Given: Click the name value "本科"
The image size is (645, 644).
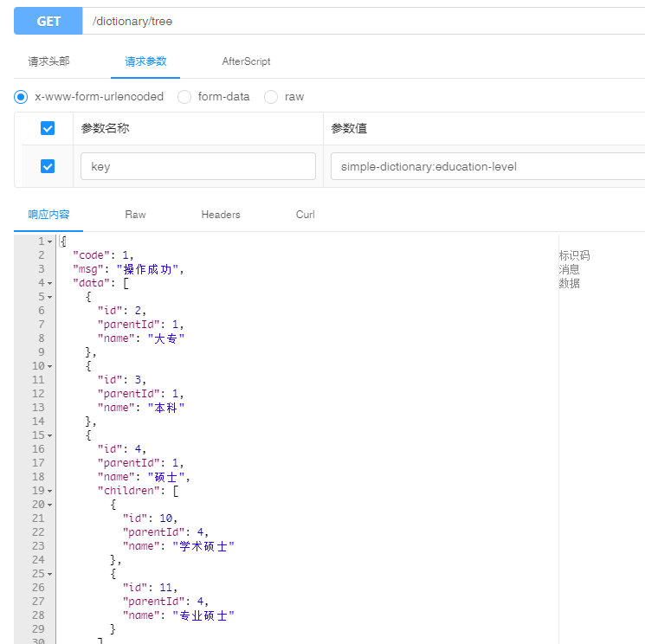Looking at the screenshot, I should click(165, 408).
